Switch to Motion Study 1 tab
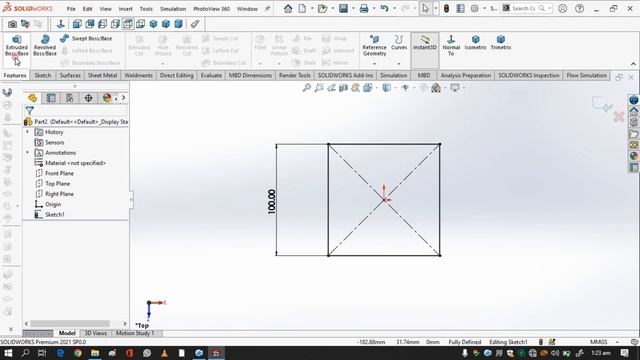This screenshot has width=640, height=360. click(x=135, y=333)
